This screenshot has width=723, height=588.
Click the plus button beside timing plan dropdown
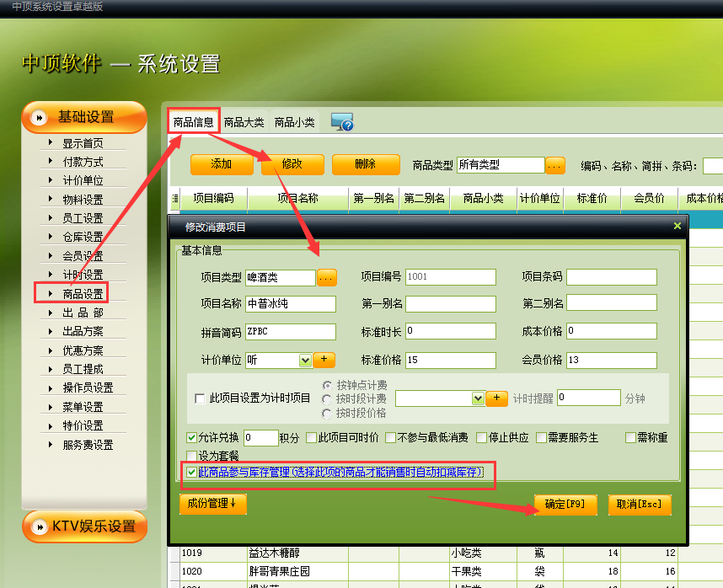(496, 398)
